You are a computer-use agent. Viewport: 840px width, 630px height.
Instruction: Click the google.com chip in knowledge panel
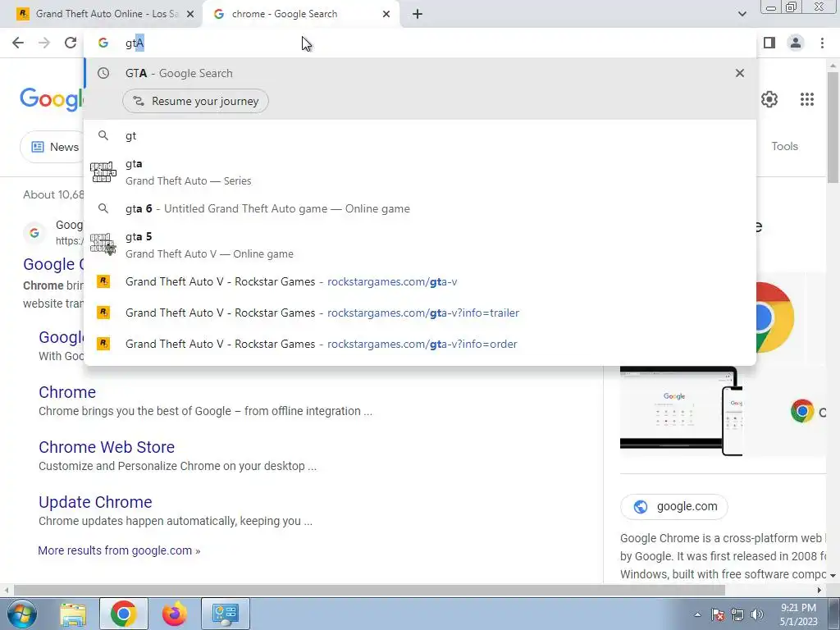tap(674, 506)
